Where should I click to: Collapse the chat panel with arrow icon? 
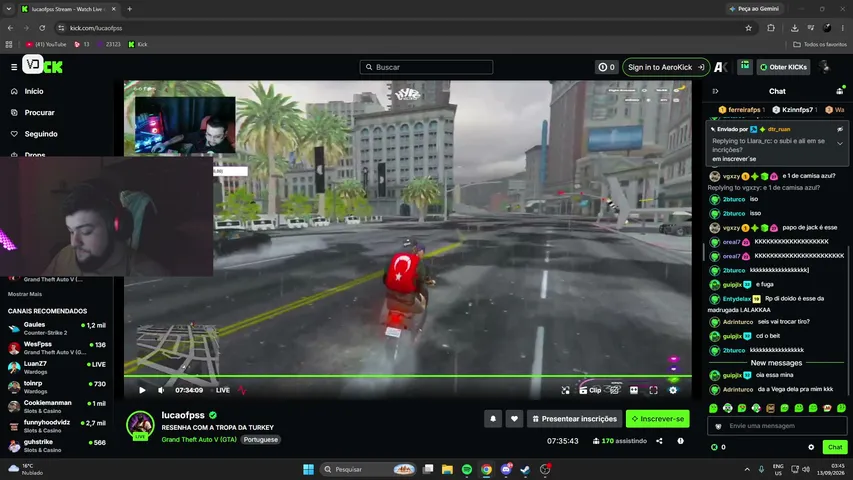[715, 91]
